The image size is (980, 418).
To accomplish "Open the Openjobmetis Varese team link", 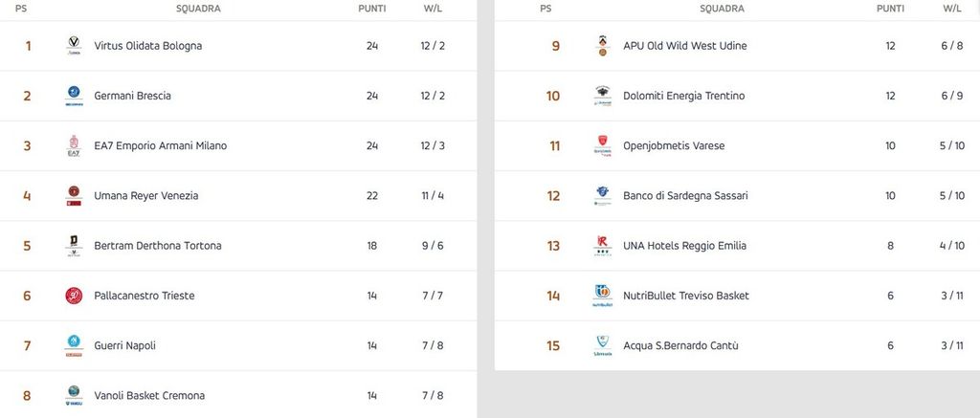I will tap(674, 146).
